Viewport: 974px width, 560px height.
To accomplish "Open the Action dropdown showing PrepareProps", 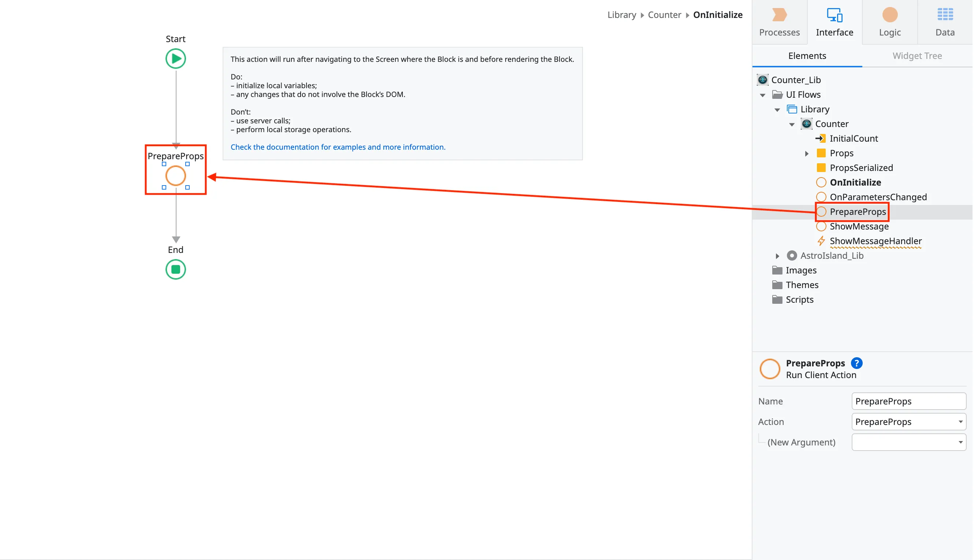I will coord(908,422).
